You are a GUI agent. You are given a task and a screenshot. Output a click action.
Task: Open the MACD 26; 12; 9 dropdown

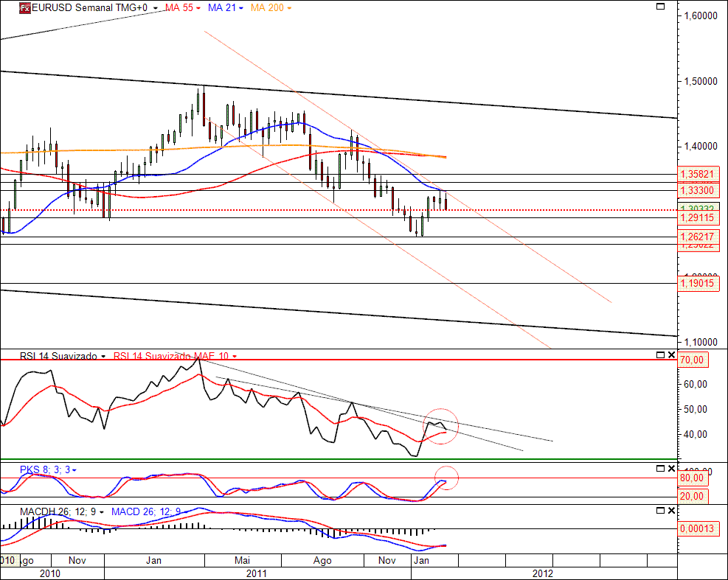click(185, 512)
